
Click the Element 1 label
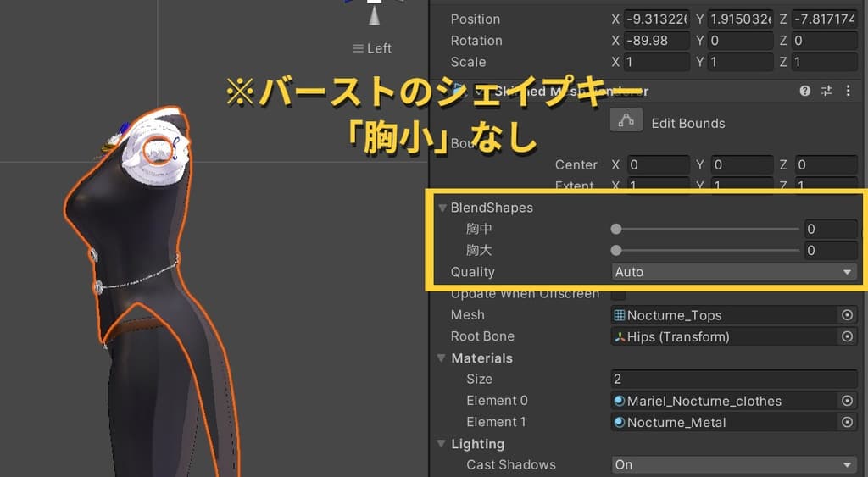click(x=496, y=422)
